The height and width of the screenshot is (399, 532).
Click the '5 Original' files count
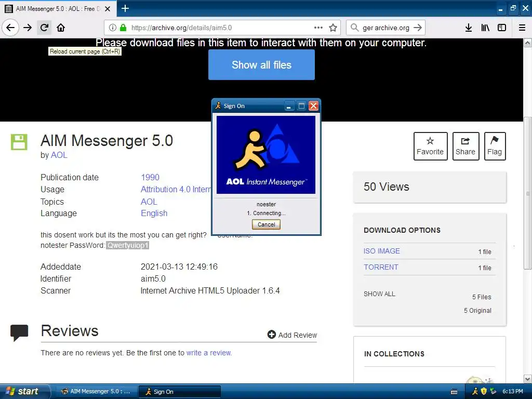(477, 311)
